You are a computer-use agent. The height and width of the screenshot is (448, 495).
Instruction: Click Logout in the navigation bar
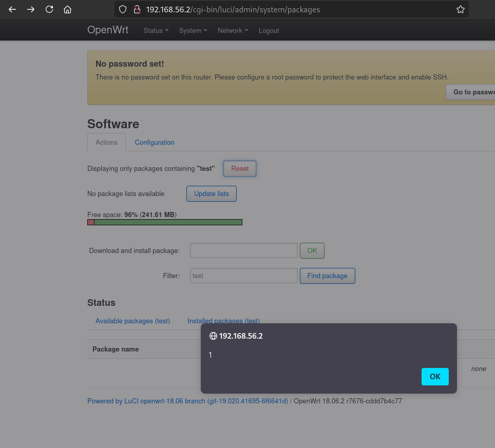click(269, 31)
